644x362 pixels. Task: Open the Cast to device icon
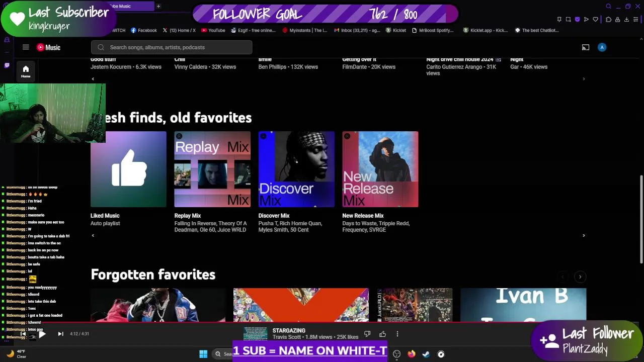coord(586,47)
